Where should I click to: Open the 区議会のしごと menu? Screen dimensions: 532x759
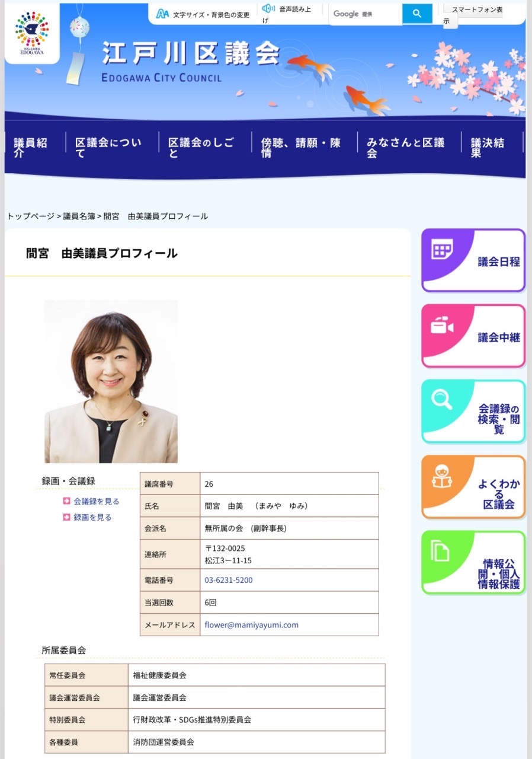[201, 148]
